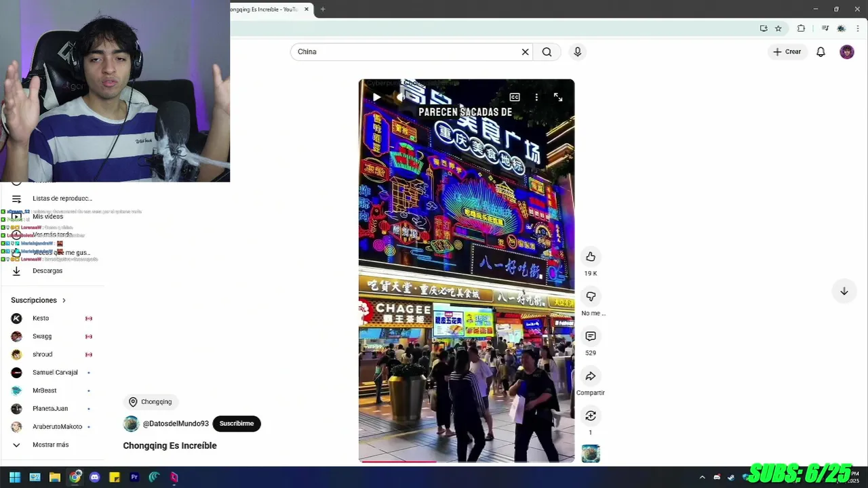
Task: Open the Crear create menu
Action: coord(787,52)
